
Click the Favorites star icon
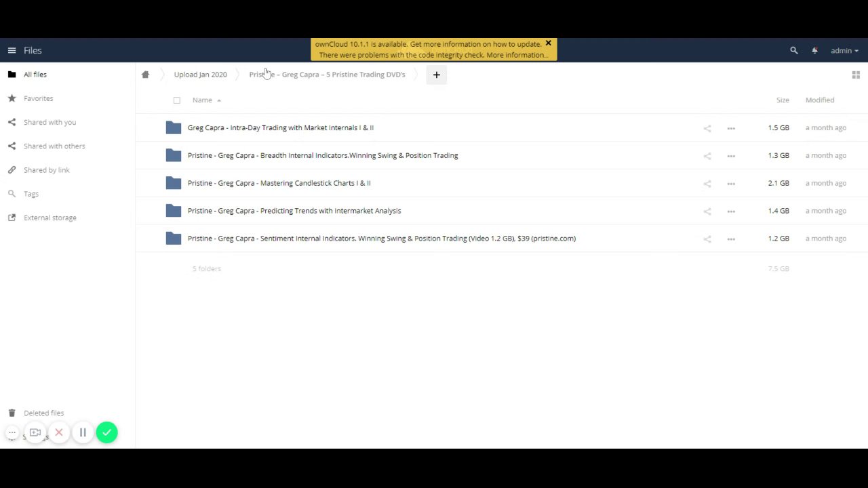pos(12,98)
